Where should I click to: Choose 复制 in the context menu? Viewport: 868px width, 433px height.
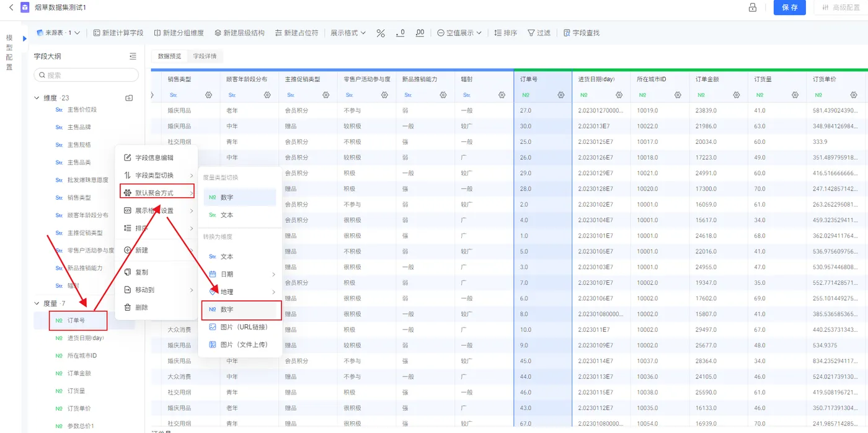pyautogui.click(x=156, y=272)
